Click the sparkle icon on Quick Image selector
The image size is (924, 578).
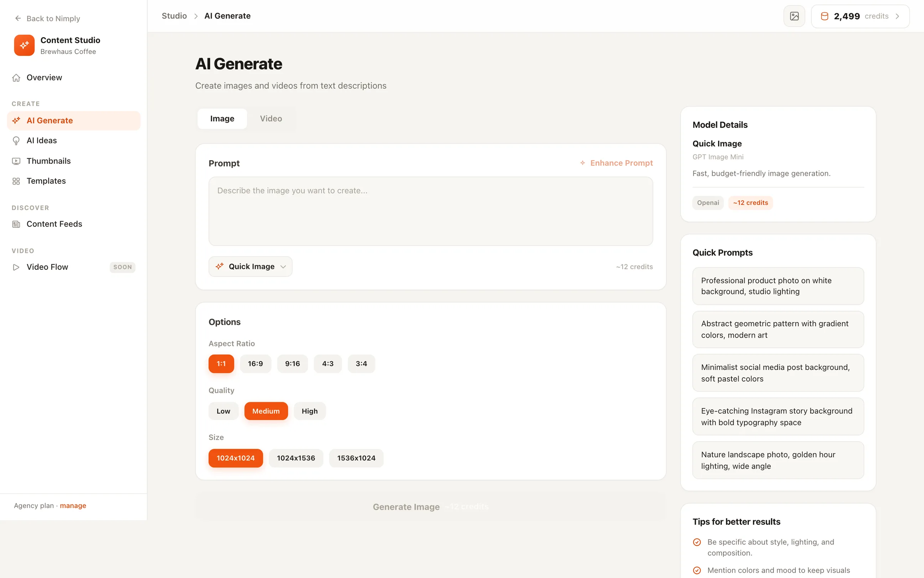(x=219, y=266)
